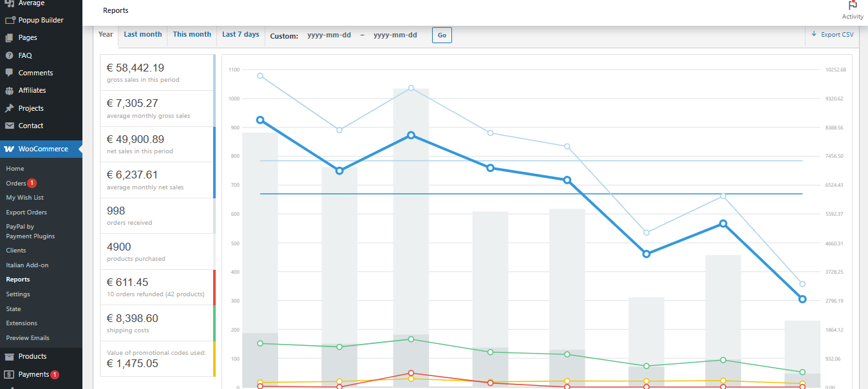This screenshot has height=389, width=868.
Task: Click the Contact envelope icon
Action: (x=9, y=126)
